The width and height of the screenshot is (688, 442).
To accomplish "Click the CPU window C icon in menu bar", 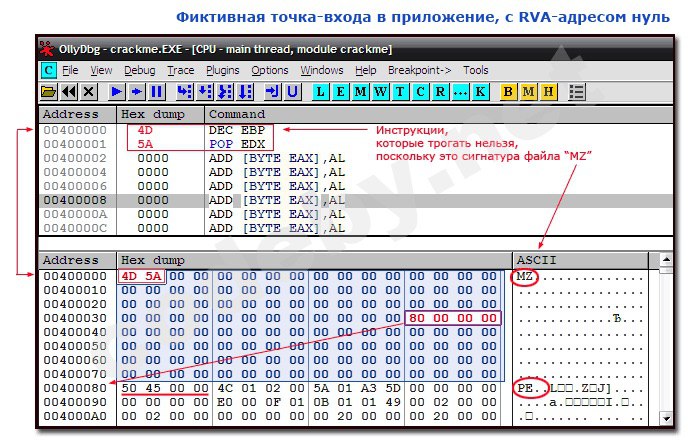I will coord(48,70).
